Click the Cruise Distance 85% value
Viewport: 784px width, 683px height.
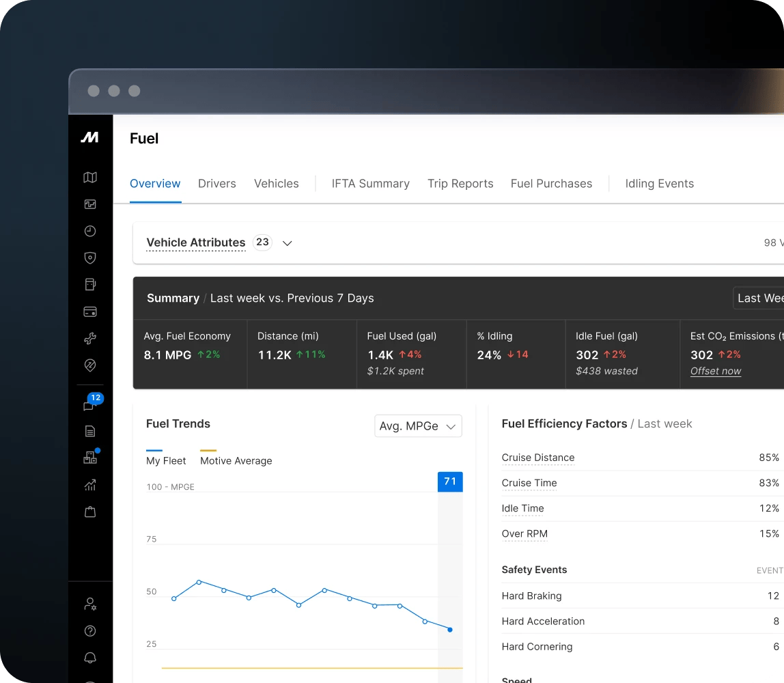[768, 458]
